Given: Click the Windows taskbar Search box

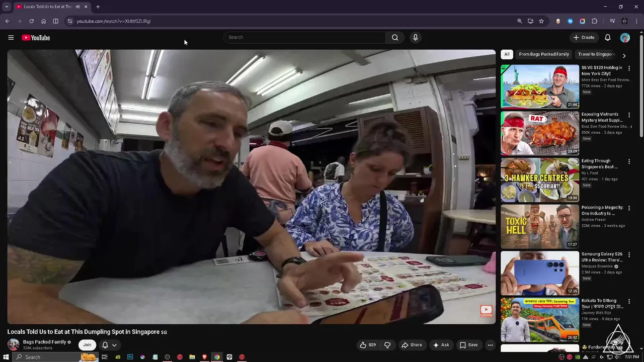Looking at the screenshot, I should tap(55, 357).
